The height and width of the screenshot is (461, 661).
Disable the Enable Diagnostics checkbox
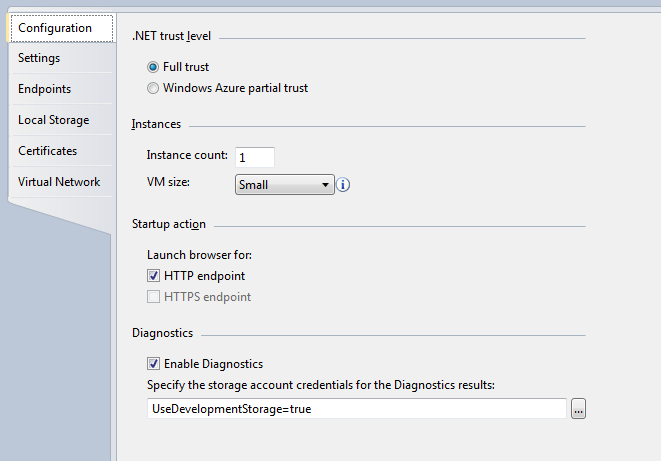pyautogui.click(x=154, y=364)
